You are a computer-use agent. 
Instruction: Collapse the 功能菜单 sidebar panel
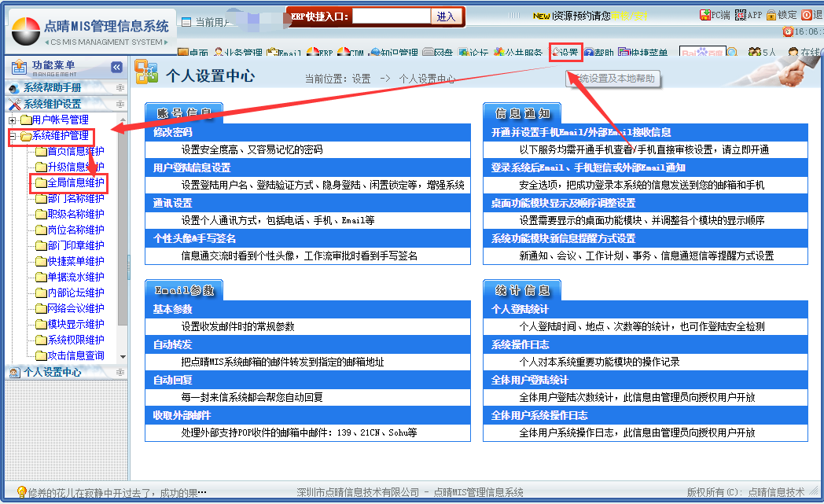click(x=116, y=68)
